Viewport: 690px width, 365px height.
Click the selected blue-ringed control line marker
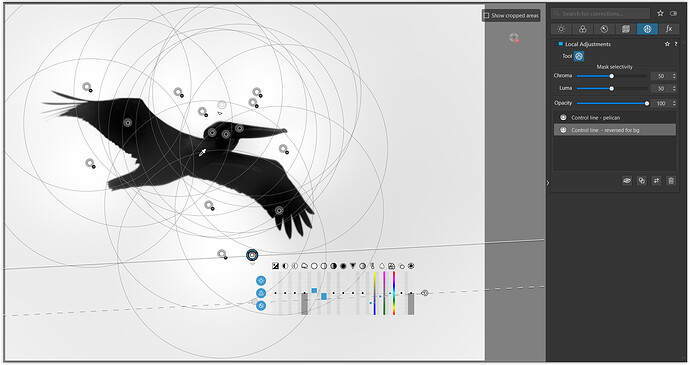252,255
